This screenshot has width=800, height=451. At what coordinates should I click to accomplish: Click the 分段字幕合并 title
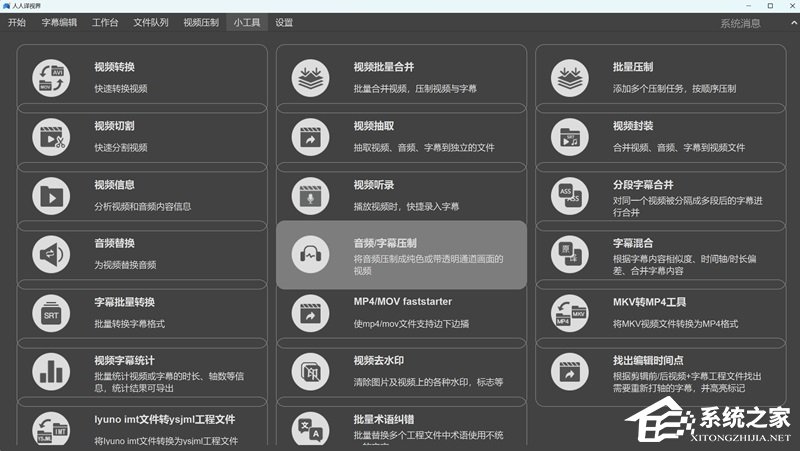coord(643,185)
